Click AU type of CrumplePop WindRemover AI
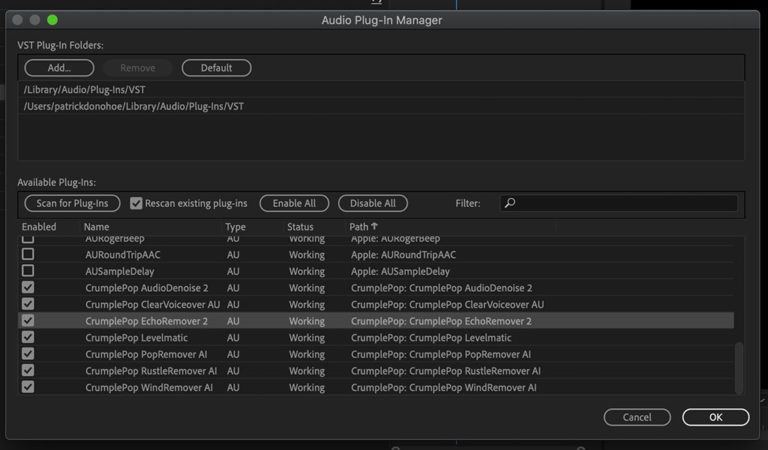Viewport: 768px width, 450px height. pos(233,388)
